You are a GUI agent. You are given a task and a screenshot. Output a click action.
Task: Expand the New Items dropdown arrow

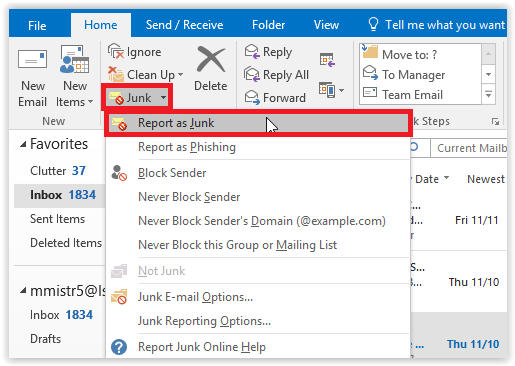click(x=90, y=102)
